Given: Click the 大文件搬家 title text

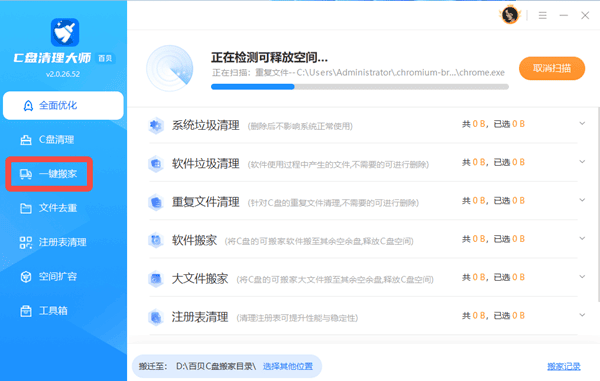Looking at the screenshot, I should (200, 278).
